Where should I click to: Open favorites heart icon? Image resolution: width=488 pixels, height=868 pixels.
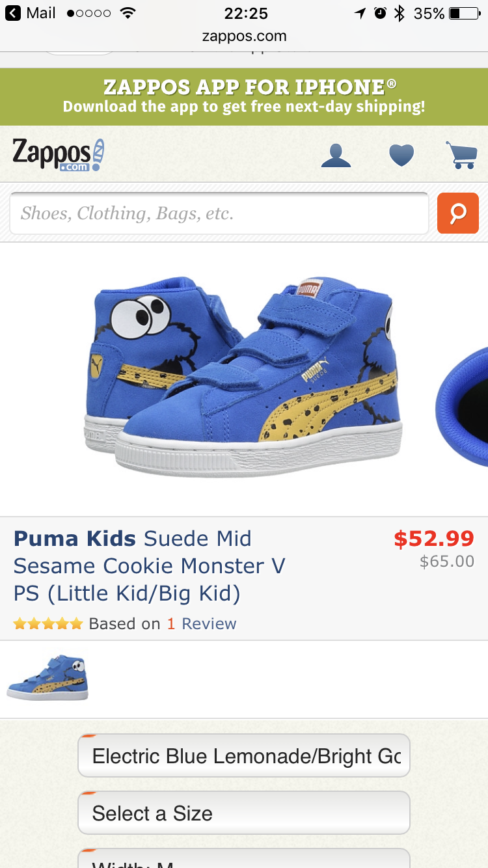[x=401, y=156]
